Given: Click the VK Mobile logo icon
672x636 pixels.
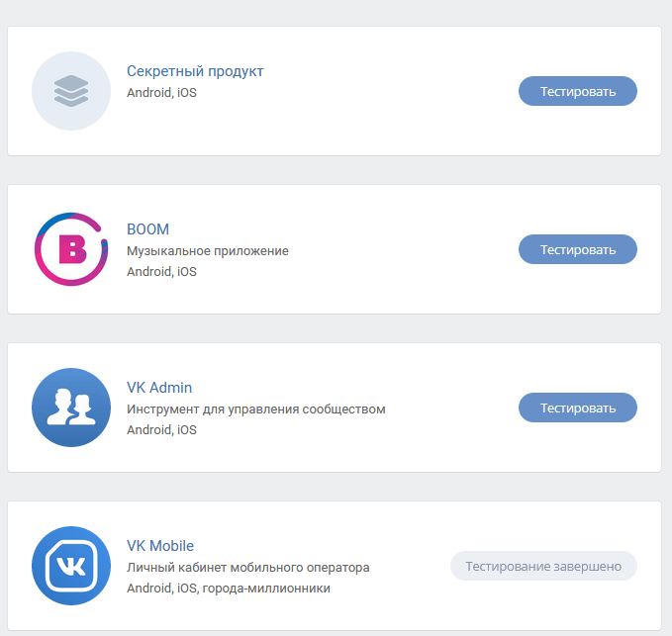Looking at the screenshot, I should [71, 566].
